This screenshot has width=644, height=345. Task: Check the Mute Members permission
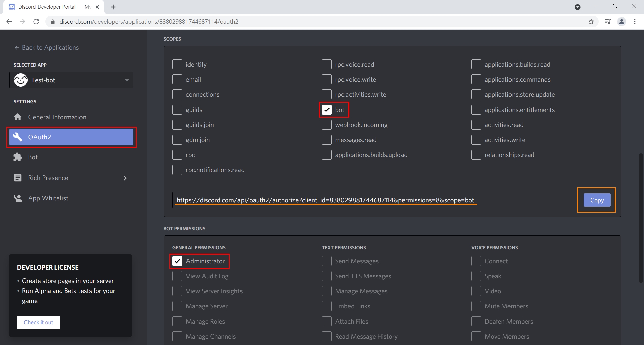click(476, 306)
